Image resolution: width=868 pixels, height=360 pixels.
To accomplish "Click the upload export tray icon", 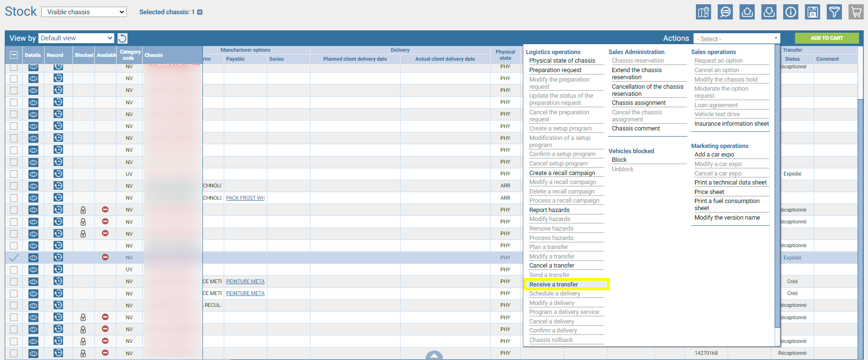I will [747, 12].
